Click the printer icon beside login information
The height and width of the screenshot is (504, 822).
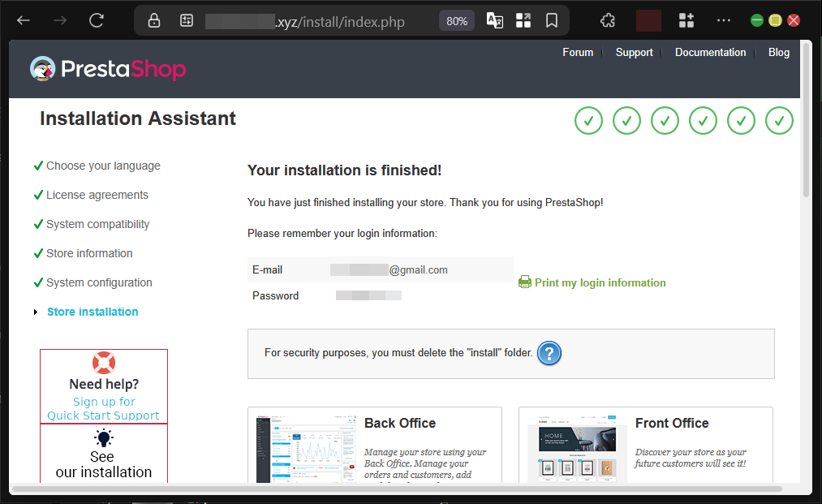point(524,282)
